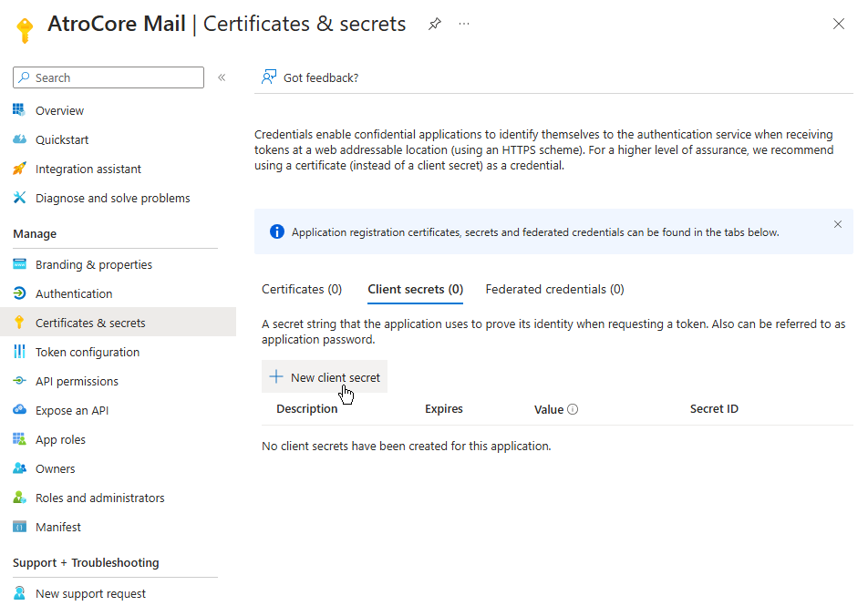Click the sidebar Search field

tap(109, 78)
